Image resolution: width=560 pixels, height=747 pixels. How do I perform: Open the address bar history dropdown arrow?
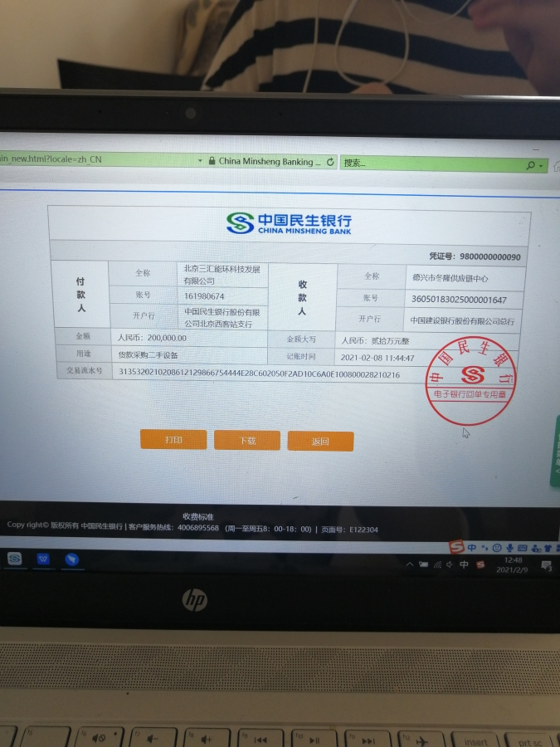pos(200,161)
